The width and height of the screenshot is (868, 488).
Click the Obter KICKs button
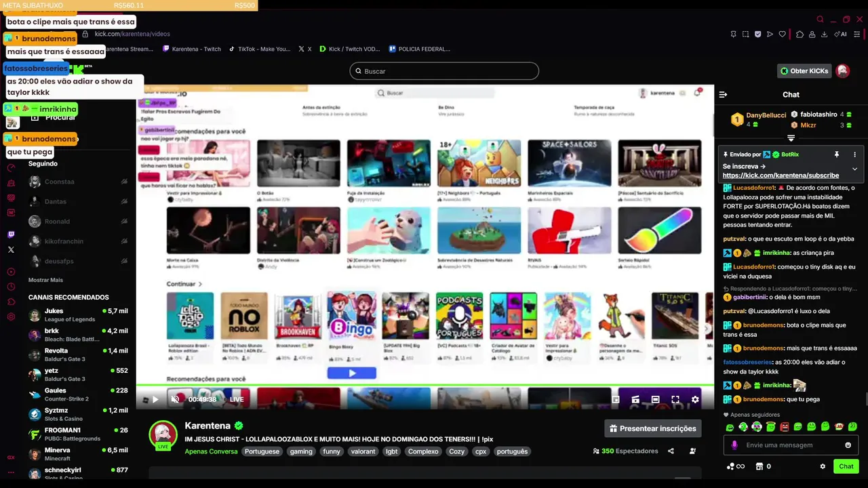804,70
